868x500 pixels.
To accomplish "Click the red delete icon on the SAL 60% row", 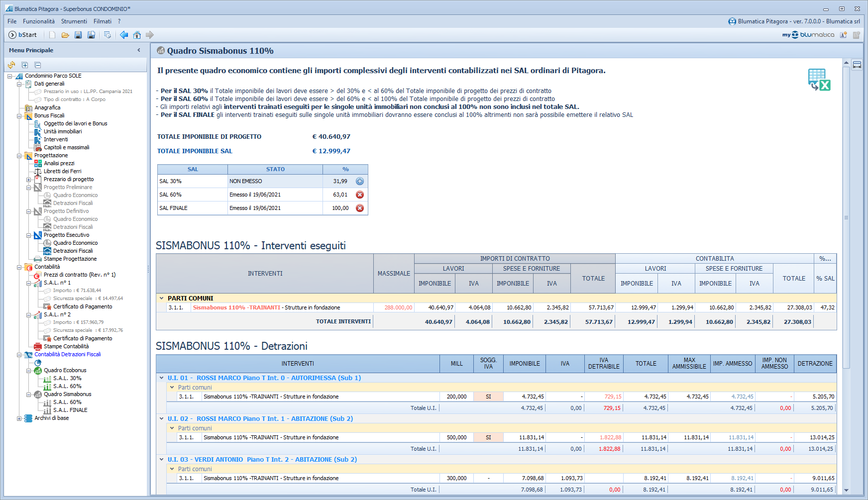I will [x=360, y=195].
